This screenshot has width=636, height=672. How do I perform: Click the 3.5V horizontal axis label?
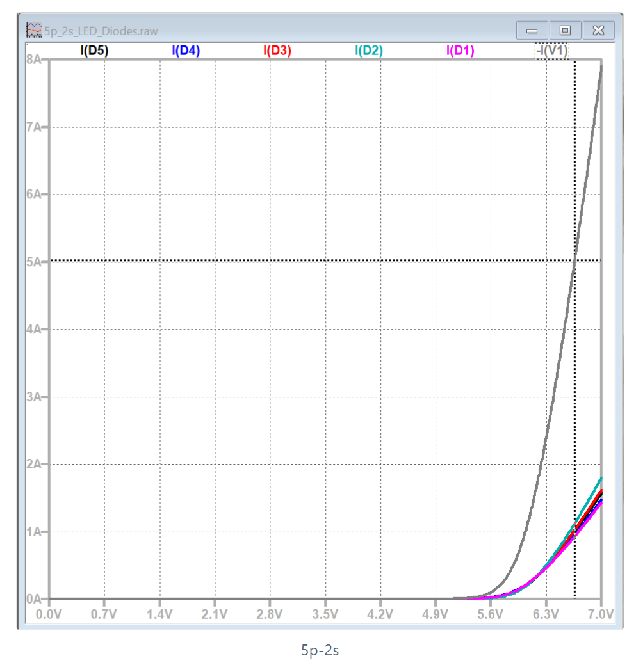click(x=325, y=614)
